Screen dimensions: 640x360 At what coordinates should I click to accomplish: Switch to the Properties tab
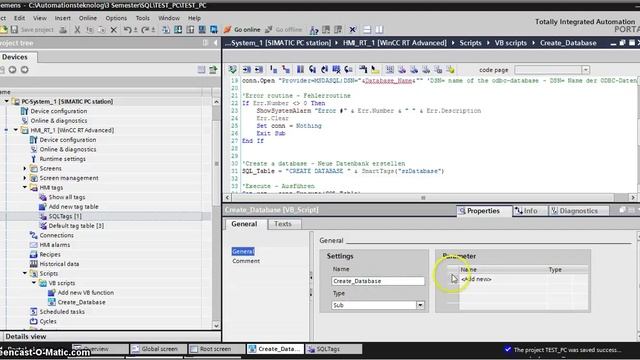484,211
